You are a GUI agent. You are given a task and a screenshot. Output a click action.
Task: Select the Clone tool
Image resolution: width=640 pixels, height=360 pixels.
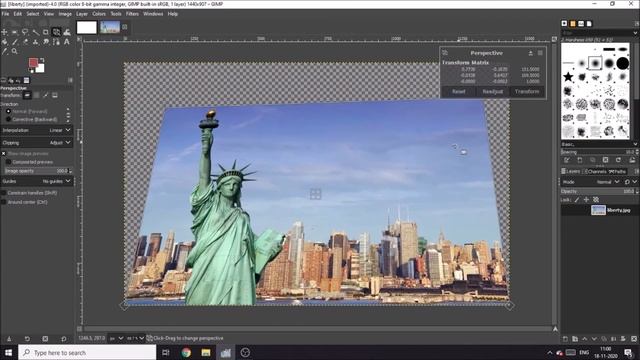pyautogui.click(x=36, y=42)
